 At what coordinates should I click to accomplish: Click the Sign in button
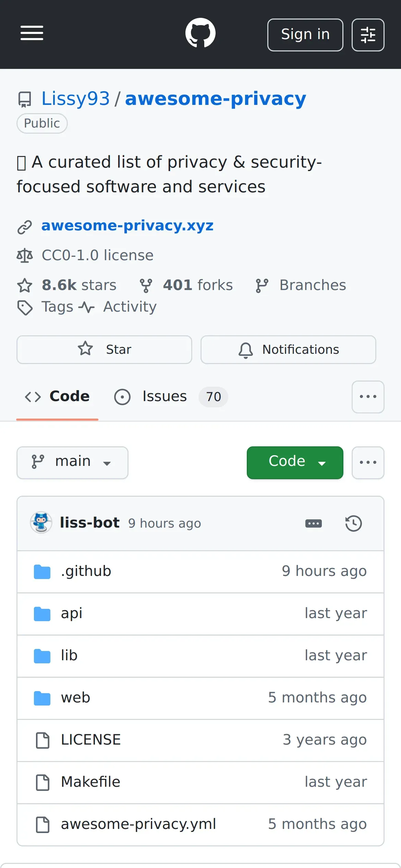click(x=305, y=35)
